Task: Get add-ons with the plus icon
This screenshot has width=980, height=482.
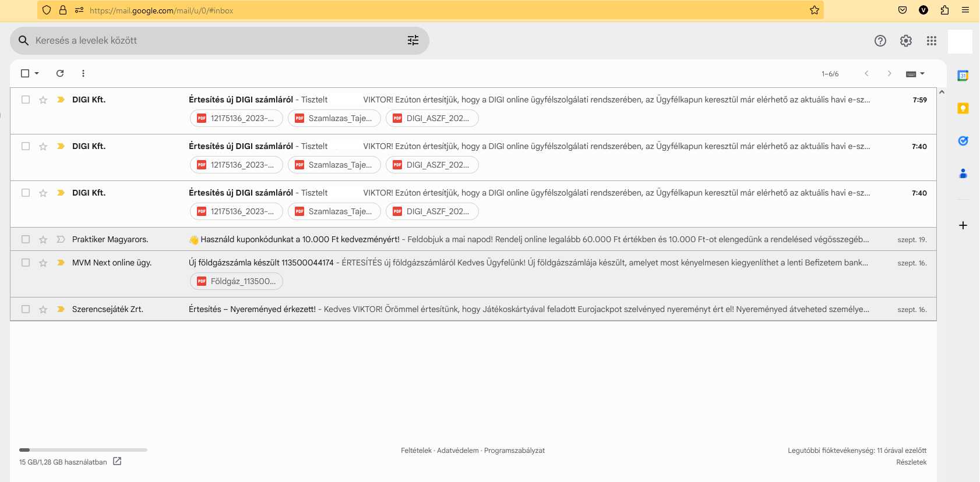Action: coord(963,225)
